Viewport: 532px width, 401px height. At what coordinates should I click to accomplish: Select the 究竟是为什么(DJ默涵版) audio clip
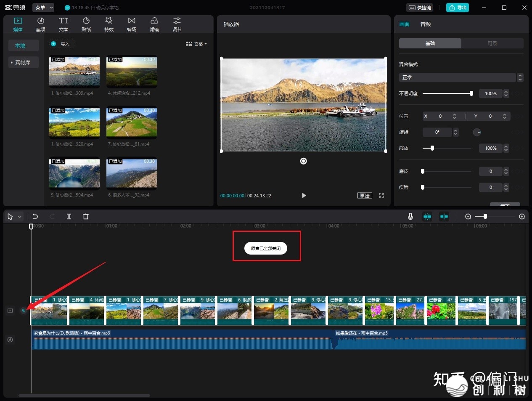point(182,339)
